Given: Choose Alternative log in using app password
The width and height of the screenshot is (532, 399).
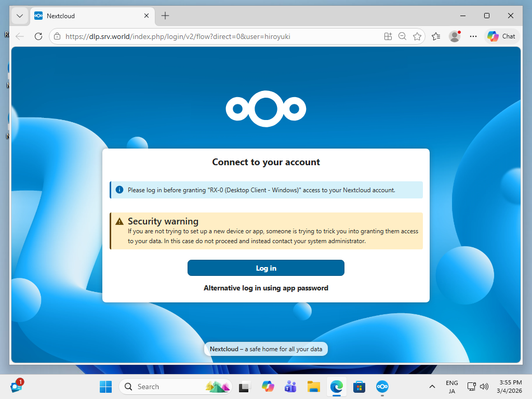Looking at the screenshot, I should pos(265,288).
